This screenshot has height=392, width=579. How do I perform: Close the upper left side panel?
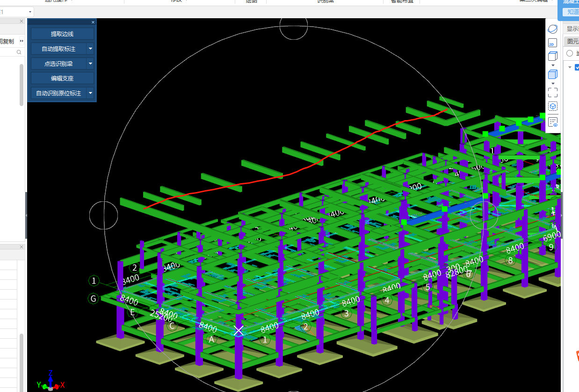pos(22,21)
